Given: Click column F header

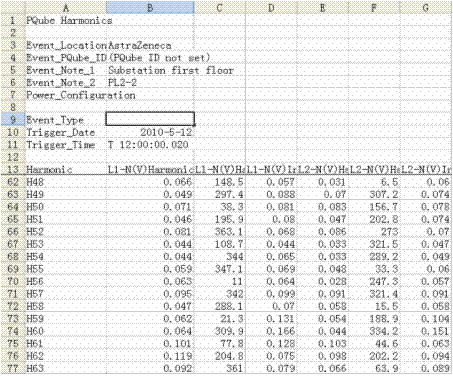Looking at the screenshot, I should pos(374,8).
